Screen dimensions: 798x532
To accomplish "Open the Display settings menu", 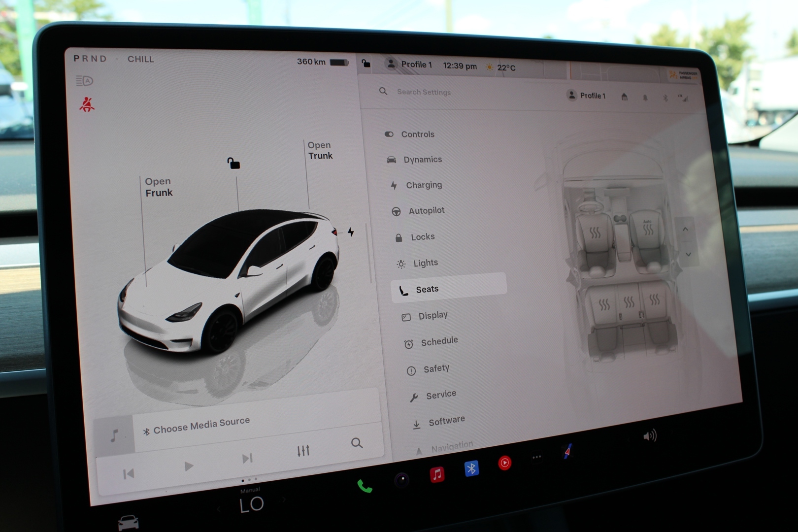I will click(432, 316).
